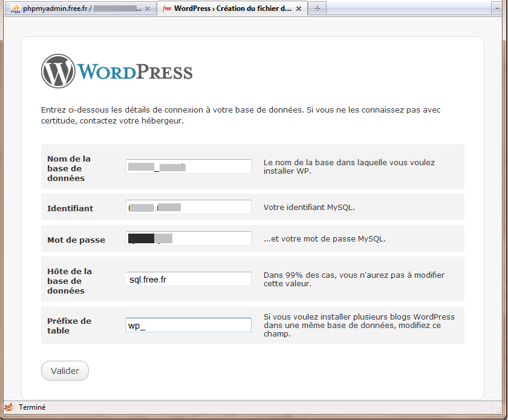Screen dimensions: 508x420
Task: Open a new browser tab with plus button
Action: point(317,8)
